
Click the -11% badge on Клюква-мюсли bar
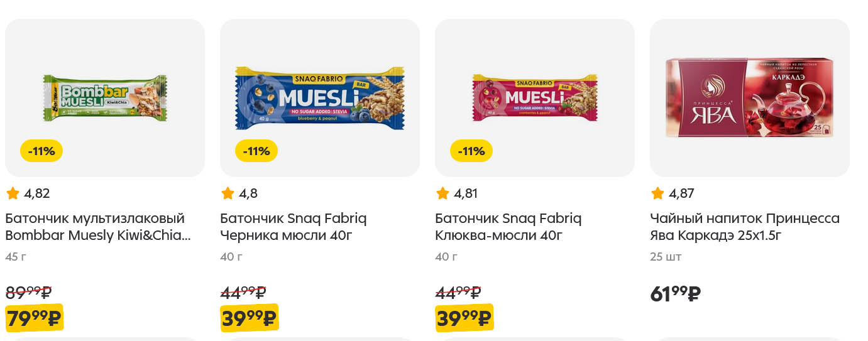471,151
